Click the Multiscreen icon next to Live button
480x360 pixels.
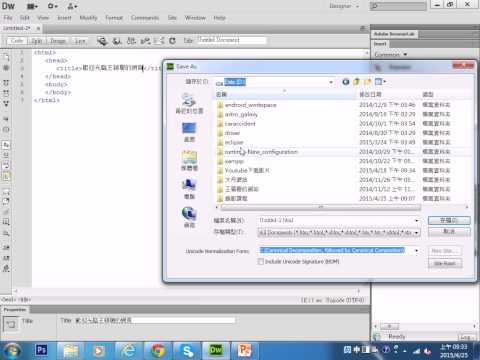point(102,41)
